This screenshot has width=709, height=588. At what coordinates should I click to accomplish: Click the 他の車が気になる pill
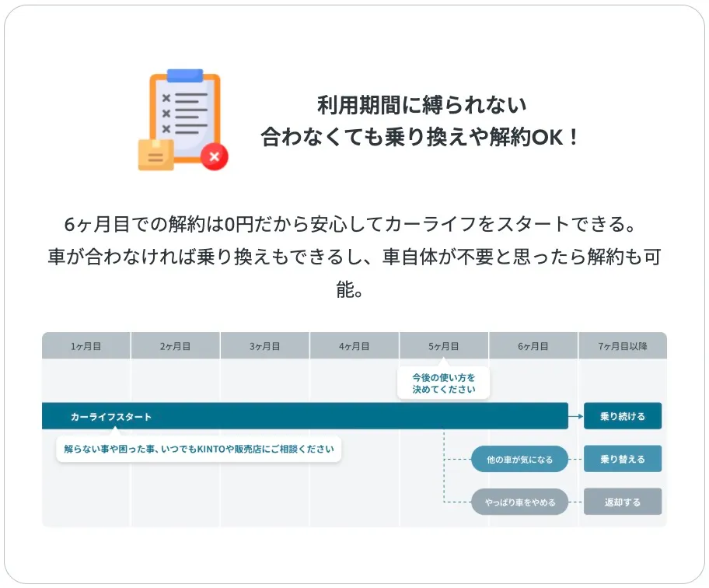point(519,460)
